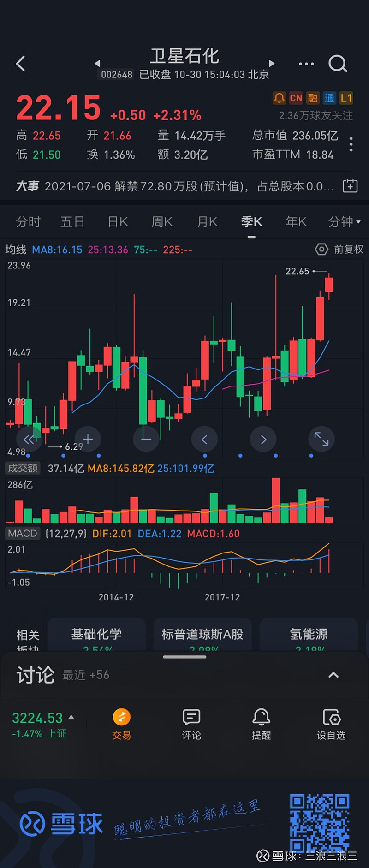Screen dimensions: 369x868
Task: Tap the 融 margin trading badge
Action: tap(313, 98)
